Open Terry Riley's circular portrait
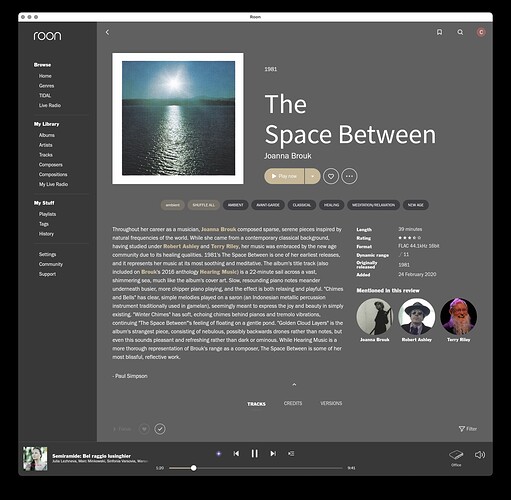 point(459,316)
